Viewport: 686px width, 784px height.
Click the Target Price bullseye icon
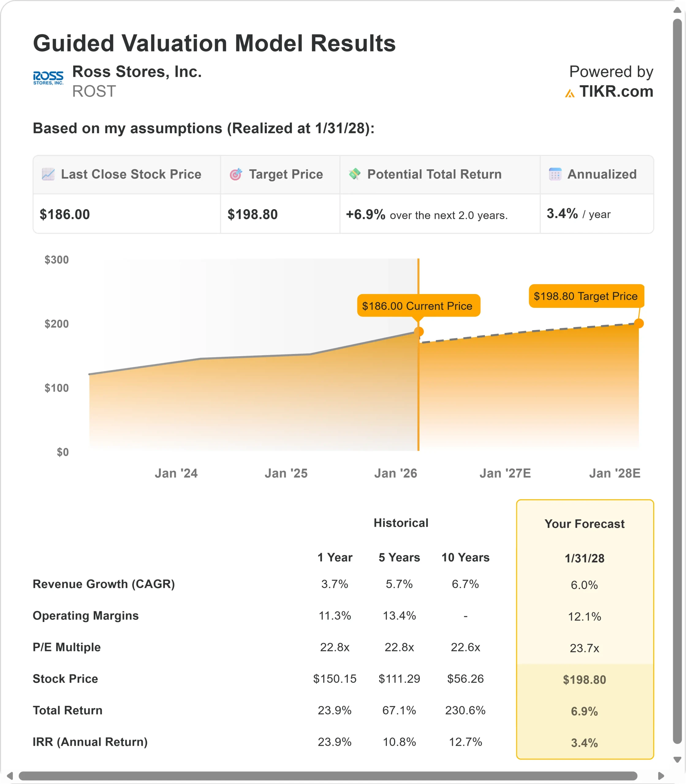(236, 174)
